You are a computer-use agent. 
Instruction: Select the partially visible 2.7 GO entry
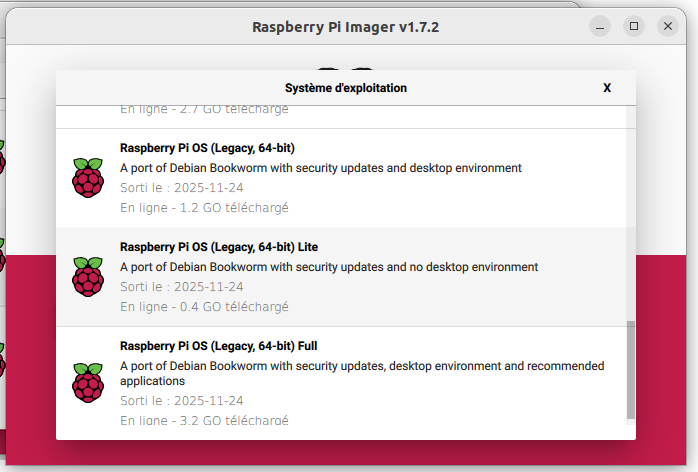point(204,110)
